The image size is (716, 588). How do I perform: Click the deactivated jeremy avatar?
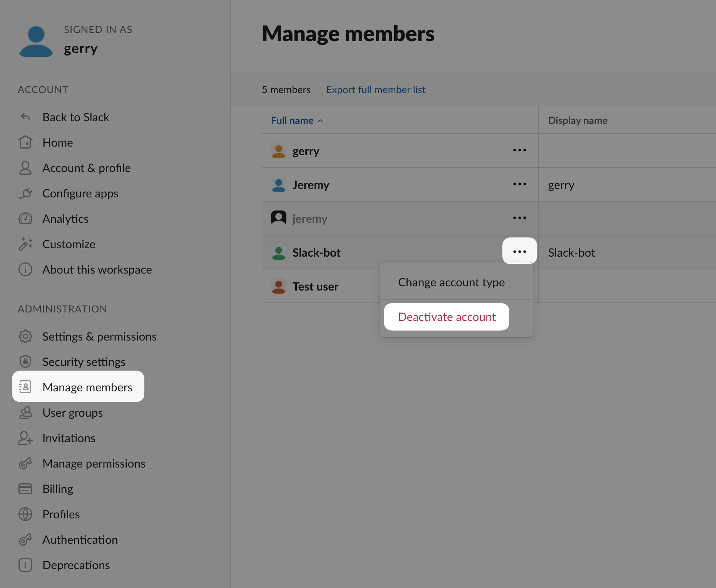(279, 218)
